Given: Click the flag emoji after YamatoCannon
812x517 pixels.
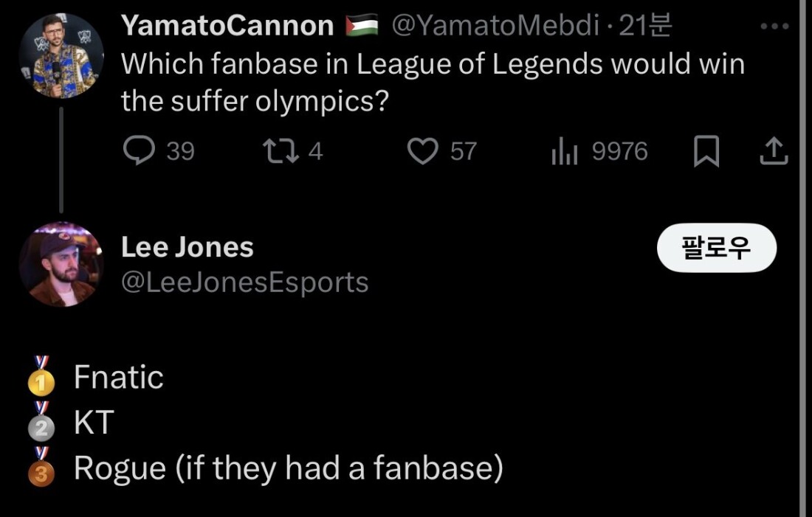Looking at the screenshot, I should [x=362, y=27].
